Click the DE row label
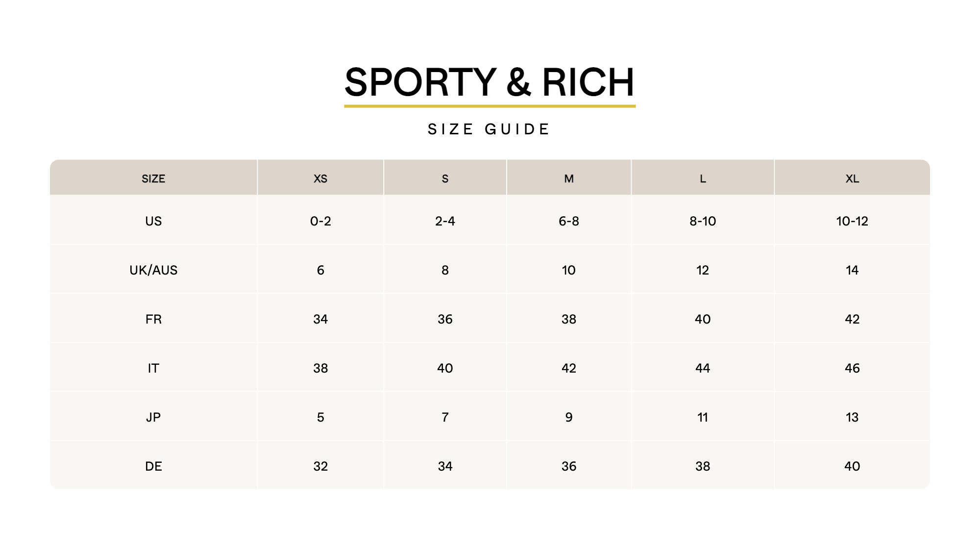The height and width of the screenshot is (554, 980). (153, 466)
